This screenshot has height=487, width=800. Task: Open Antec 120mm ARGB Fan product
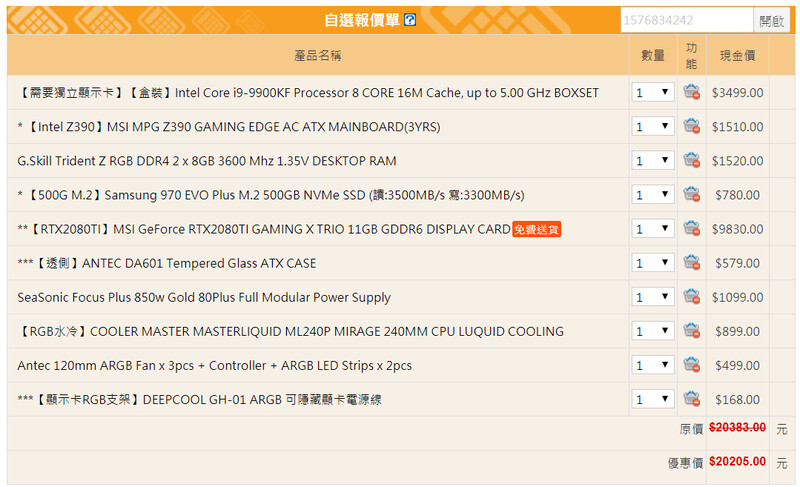[x=214, y=366]
